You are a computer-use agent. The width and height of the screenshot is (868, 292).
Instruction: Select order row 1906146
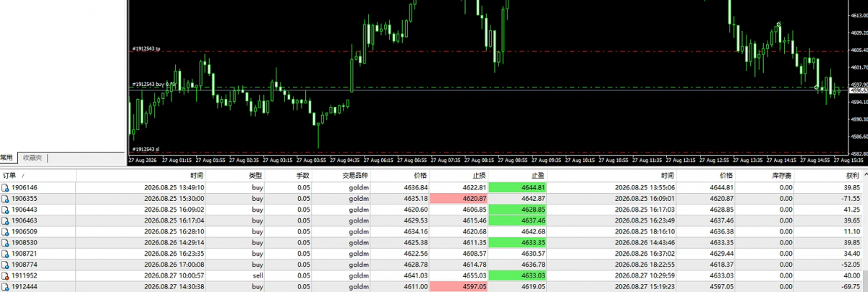433,187
